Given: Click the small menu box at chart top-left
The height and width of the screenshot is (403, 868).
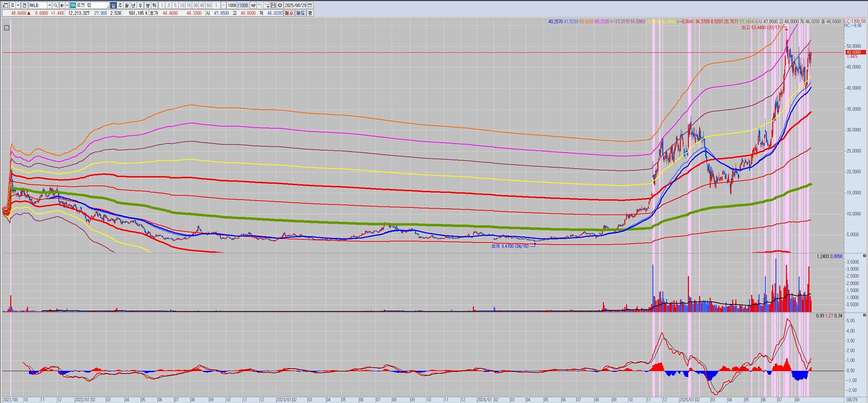Looking at the screenshot, I should point(6,28).
